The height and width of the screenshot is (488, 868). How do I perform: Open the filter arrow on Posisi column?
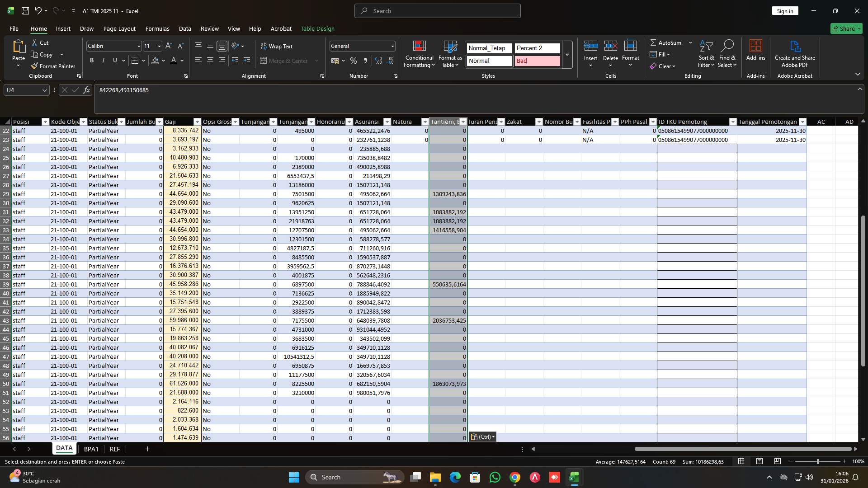(x=45, y=122)
